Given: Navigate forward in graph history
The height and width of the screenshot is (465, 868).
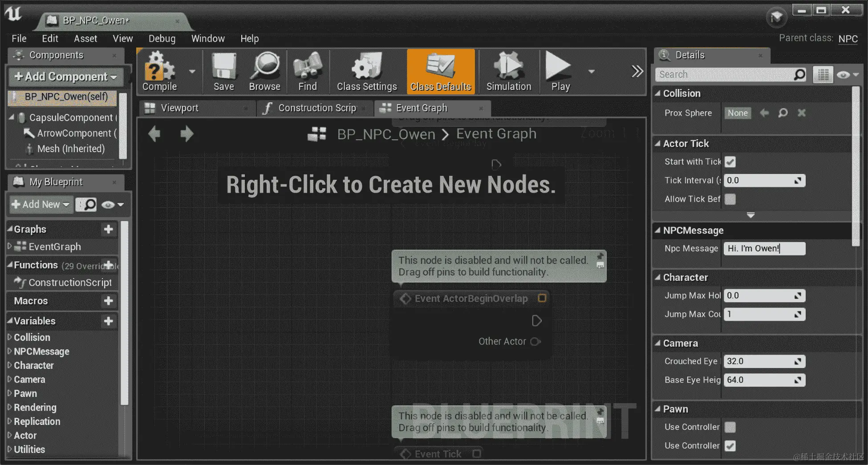Looking at the screenshot, I should (187, 133).
